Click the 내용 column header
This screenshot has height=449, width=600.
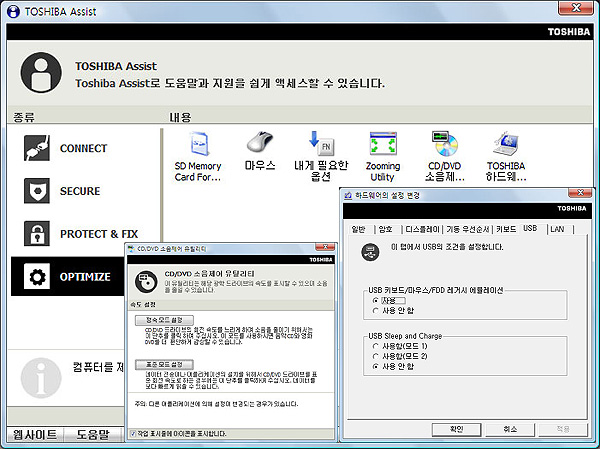180,117
